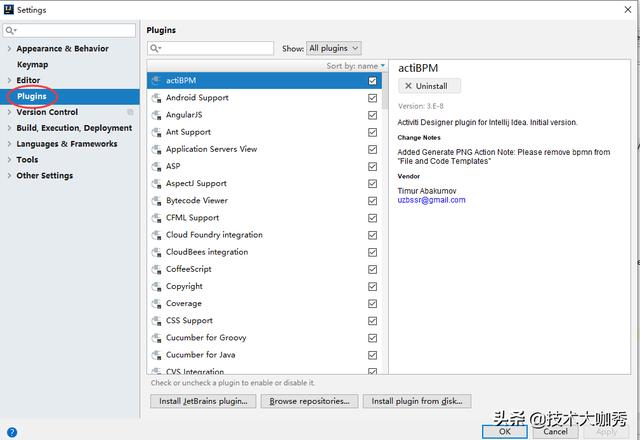Click the Cloud Foundry integration plugin icon
Screen dimensions: 640x440
click(156, 235)
